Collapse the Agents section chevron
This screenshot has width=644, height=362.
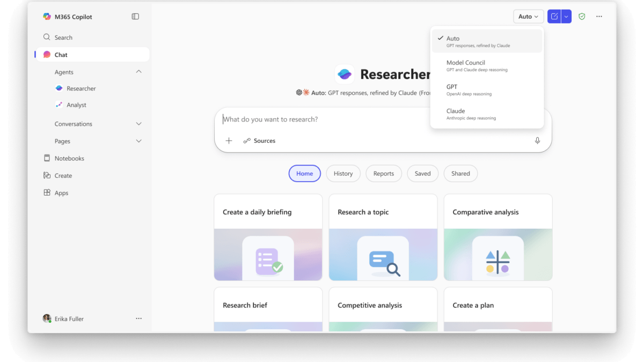(x=139, y=72)
